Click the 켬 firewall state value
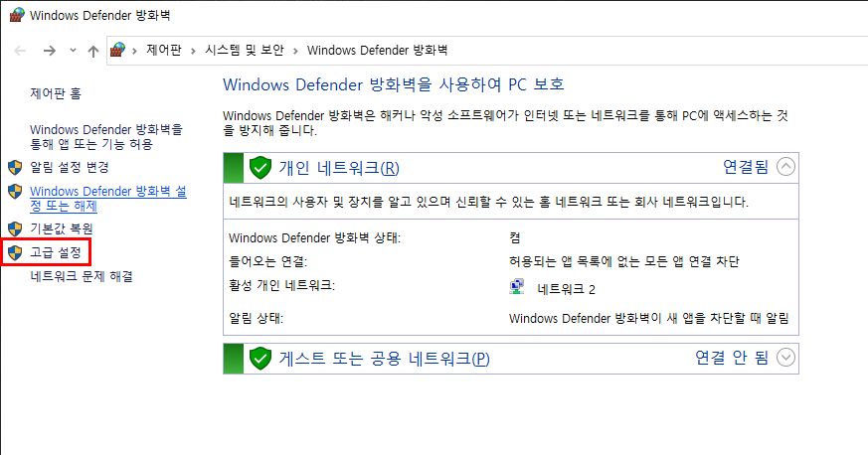Viewport: 868px width, 455px height. 515,238
